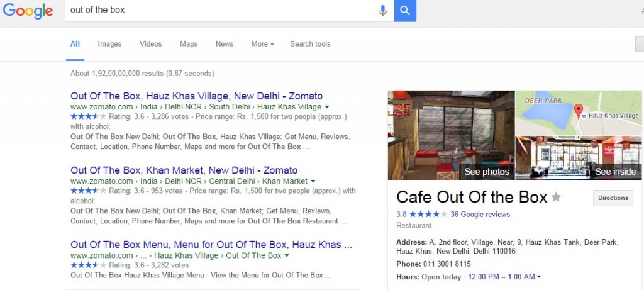
Task: Open Out Of The Box Khan Market Zomato result
Action: (184, 170)
